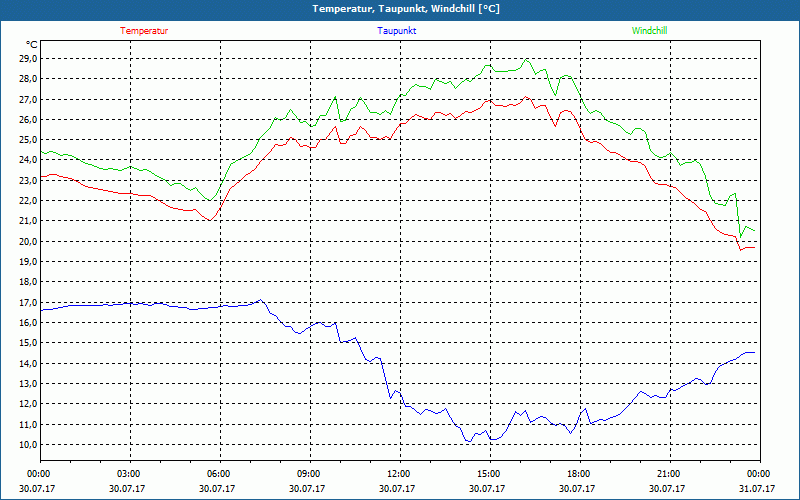Click the °C unit label on the y-axis
Screen dimensions: 800x500
click(31, 45)
